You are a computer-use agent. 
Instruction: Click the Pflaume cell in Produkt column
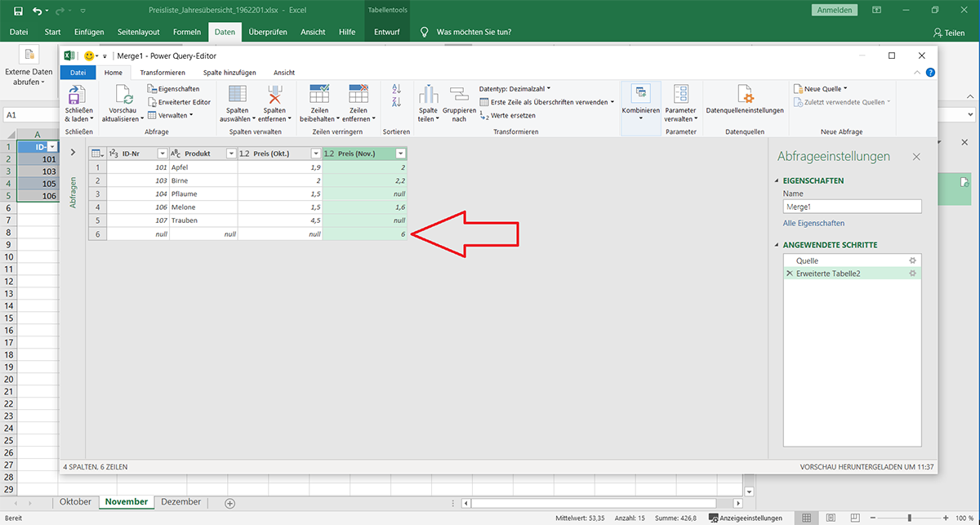click(x=204, y=194)
